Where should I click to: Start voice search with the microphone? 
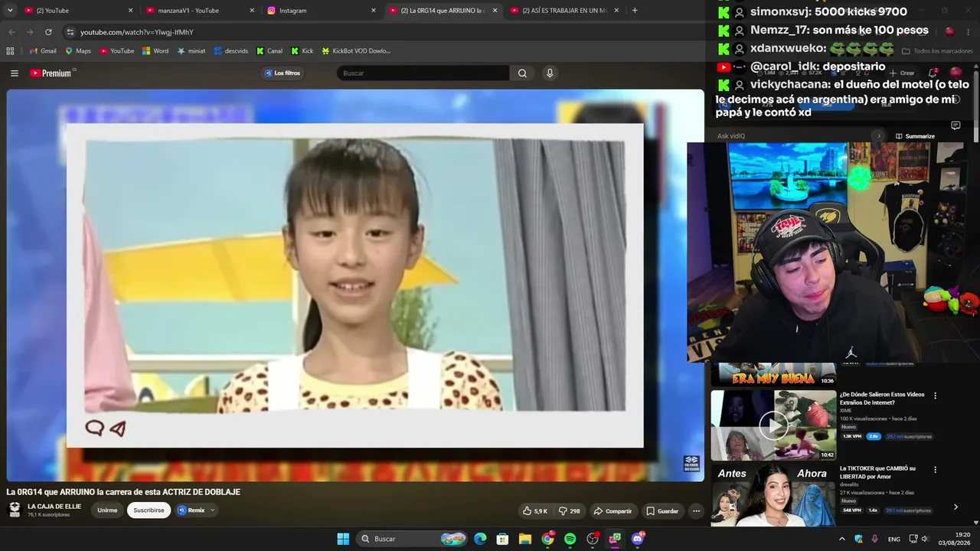(549, 73)
